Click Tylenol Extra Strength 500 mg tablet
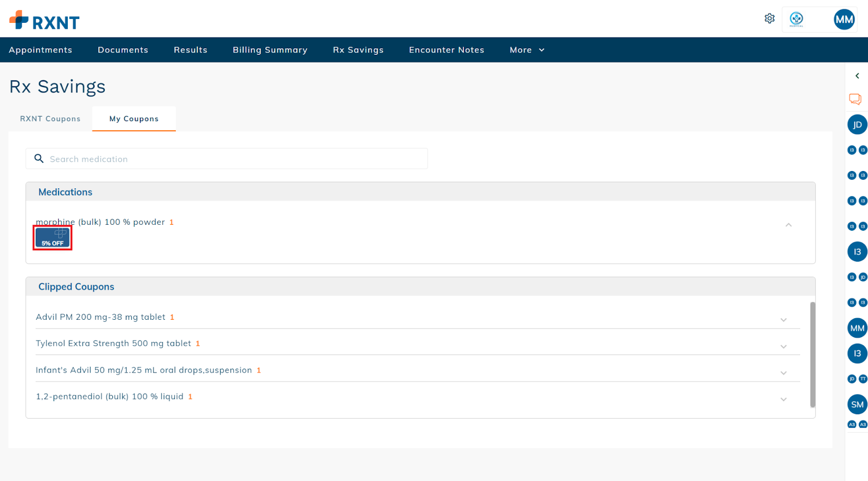Screen dimensions: 868x481 [113, 344]
